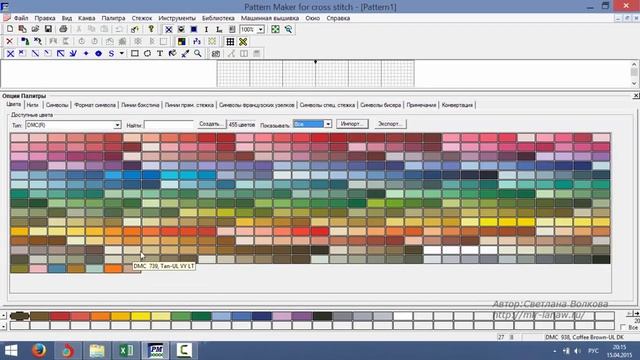640x360 pixels.
Task: Click the Найти search input field
Action: click(169, 125)
